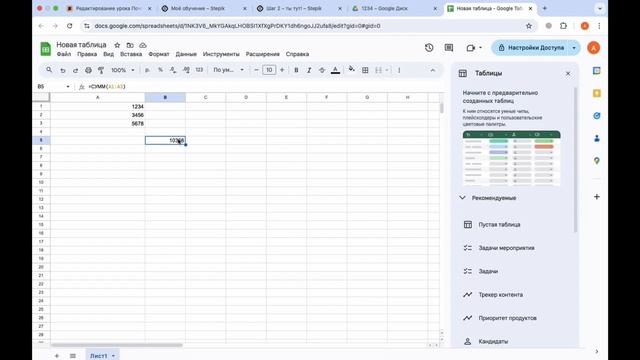Toggle strikethrough formatting

point(322,70)
